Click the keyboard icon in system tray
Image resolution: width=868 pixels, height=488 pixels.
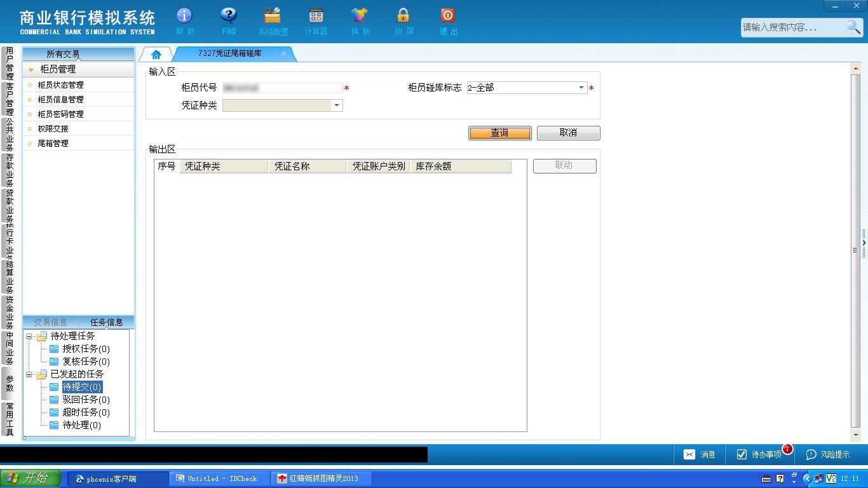click(767, 478)
